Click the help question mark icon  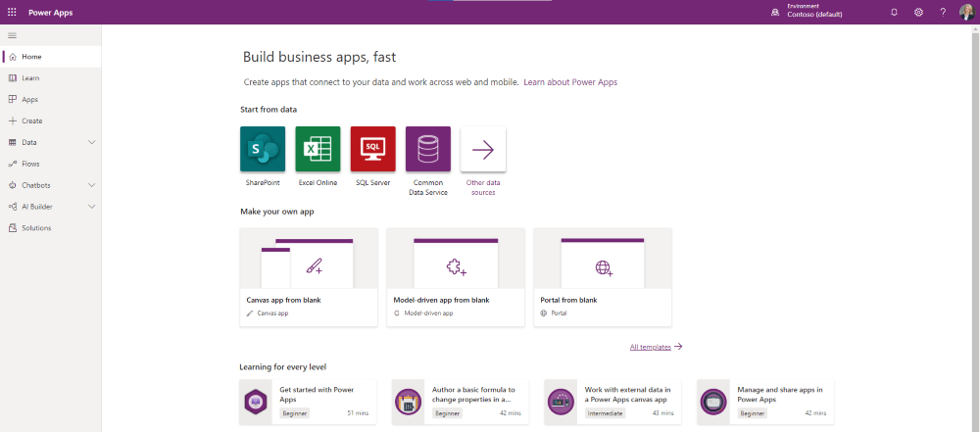pyautogui.click(x=943, y=12)
